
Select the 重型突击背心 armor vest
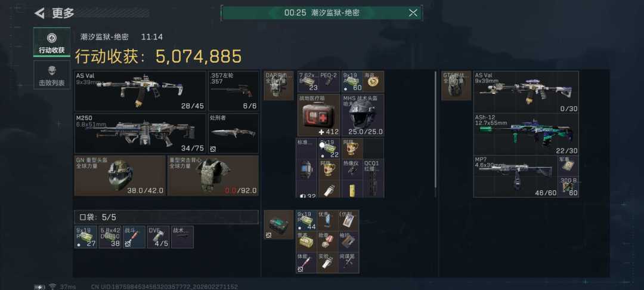tap(213, 175)
